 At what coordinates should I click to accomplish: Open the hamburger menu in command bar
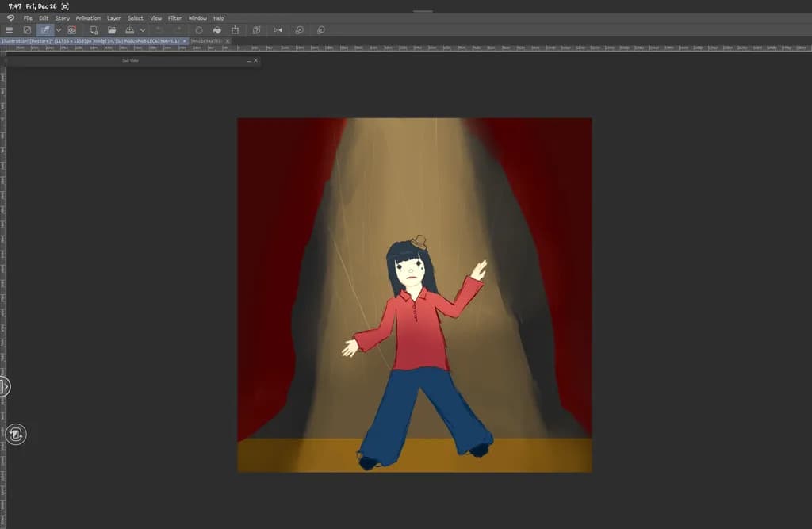tap(10, 30)
